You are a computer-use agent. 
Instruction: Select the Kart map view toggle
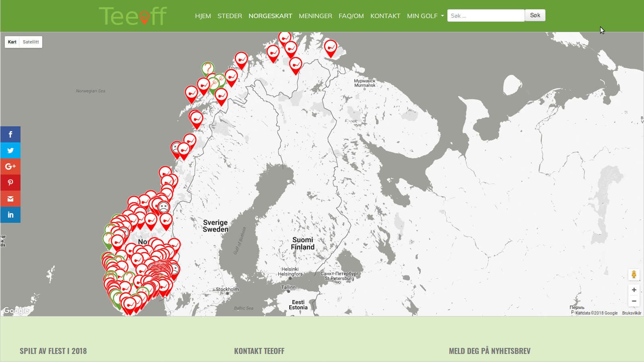tap(12, 41)
